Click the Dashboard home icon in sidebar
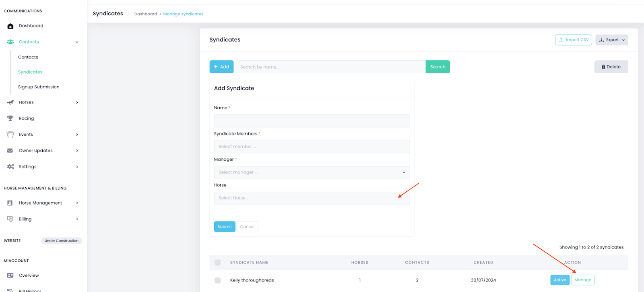Image resolution: width=644 pixels, height=292 pixels. click(10, 26)
